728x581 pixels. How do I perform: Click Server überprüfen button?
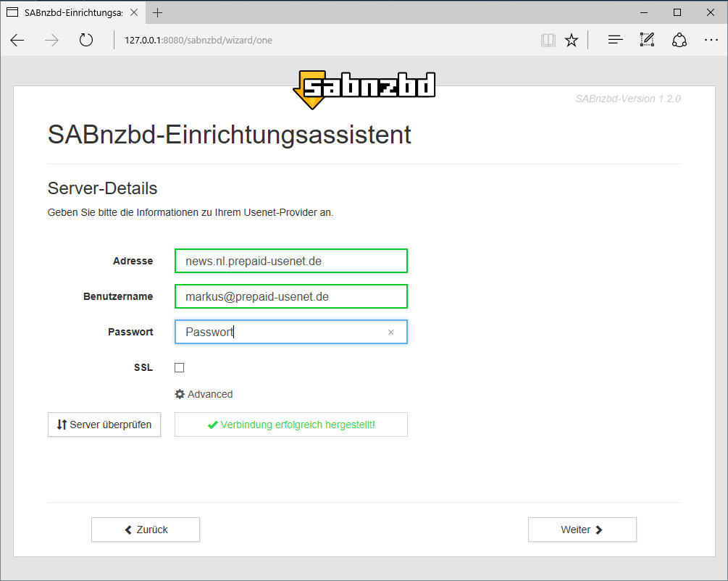coord(104,425)
